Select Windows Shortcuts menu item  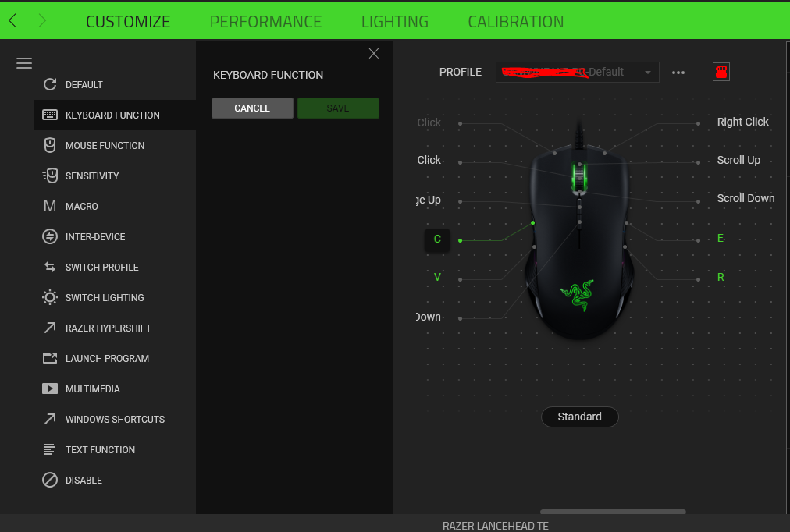[115, 419]
